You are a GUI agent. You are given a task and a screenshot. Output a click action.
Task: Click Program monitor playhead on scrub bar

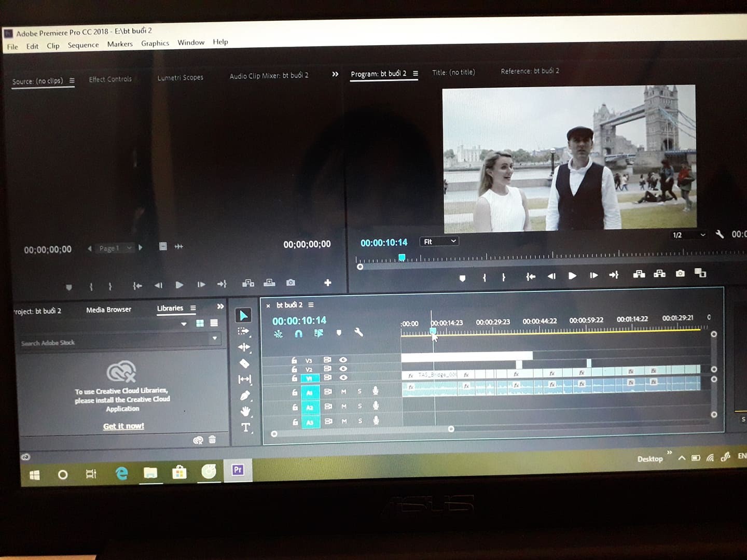[402, 257]
